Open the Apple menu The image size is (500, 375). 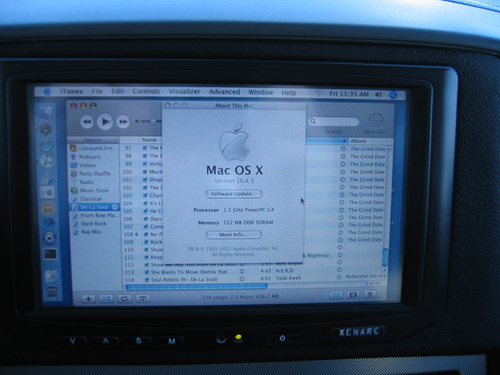tap(47, 91)
